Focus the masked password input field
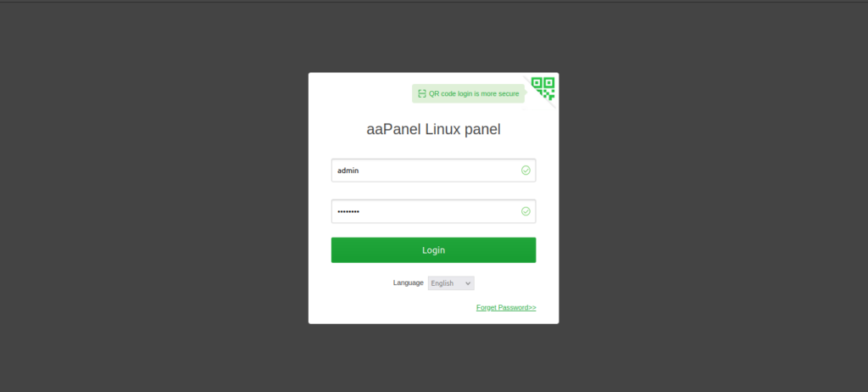Screen dimensions: 868x392 [x=433, y=211]
